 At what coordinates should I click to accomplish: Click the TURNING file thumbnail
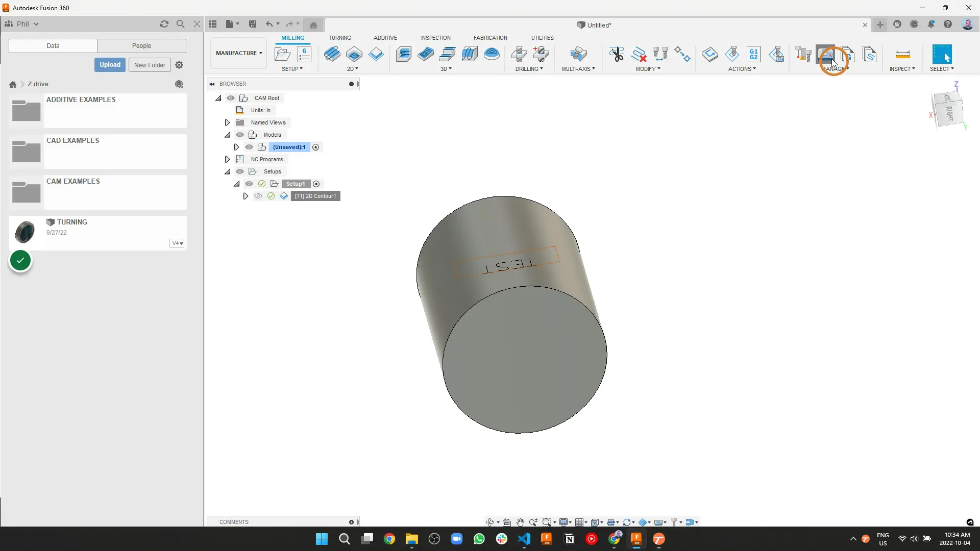coord(26,232)
